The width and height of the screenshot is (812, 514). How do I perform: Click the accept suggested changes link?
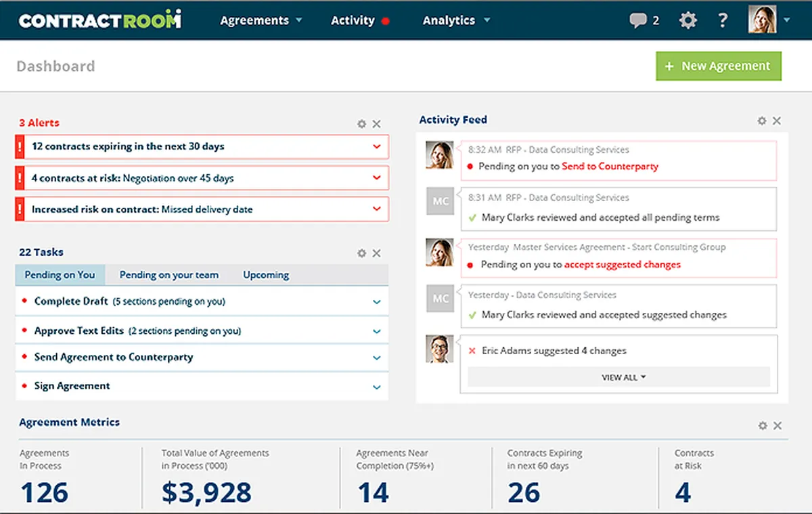point(623,265)
